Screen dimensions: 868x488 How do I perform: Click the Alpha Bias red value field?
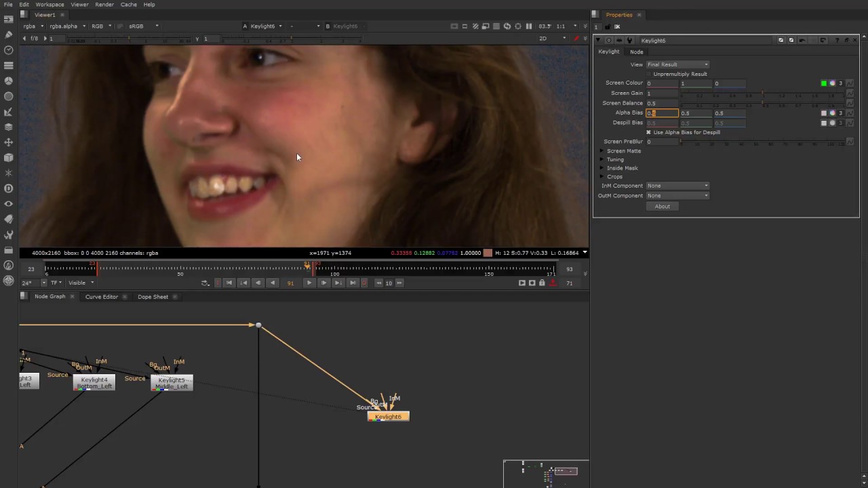[x=662, y=113]
